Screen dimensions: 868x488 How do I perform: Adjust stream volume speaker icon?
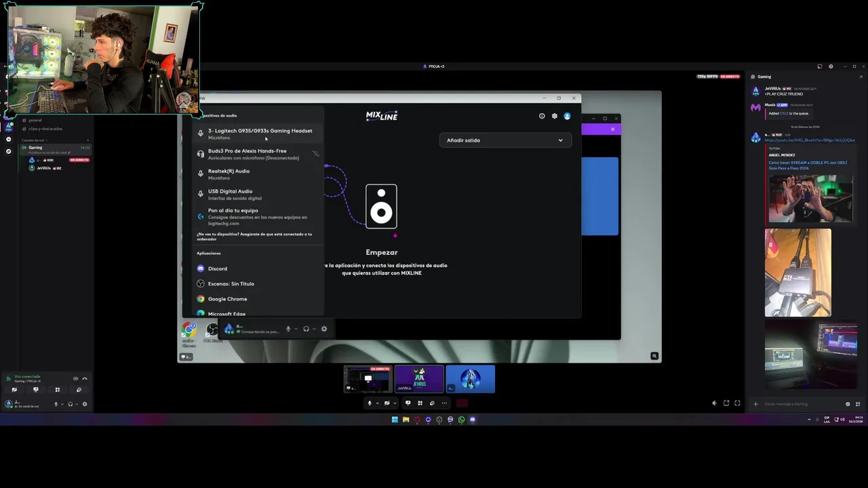(x=713, y=403)
